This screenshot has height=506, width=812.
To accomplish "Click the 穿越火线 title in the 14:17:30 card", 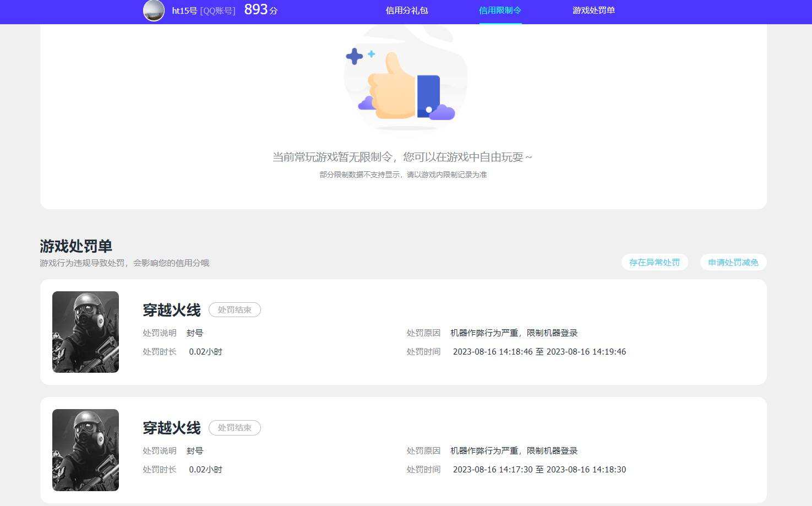I will (172, 428).
